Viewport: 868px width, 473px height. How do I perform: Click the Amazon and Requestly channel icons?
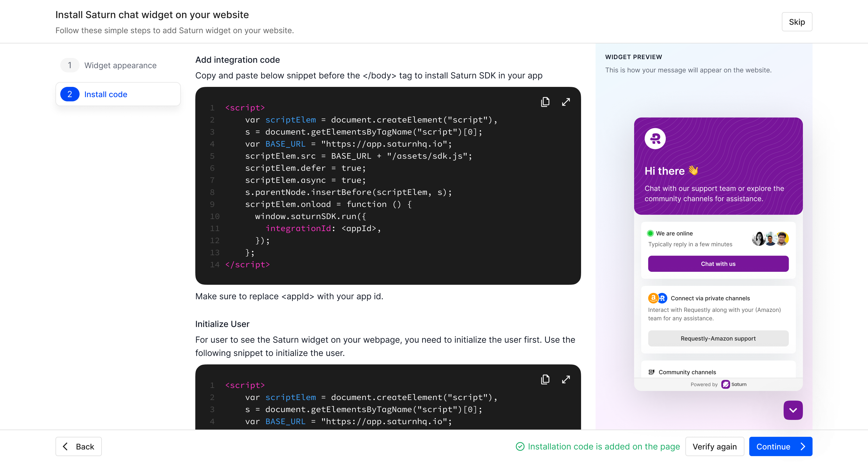coord(657,298)
